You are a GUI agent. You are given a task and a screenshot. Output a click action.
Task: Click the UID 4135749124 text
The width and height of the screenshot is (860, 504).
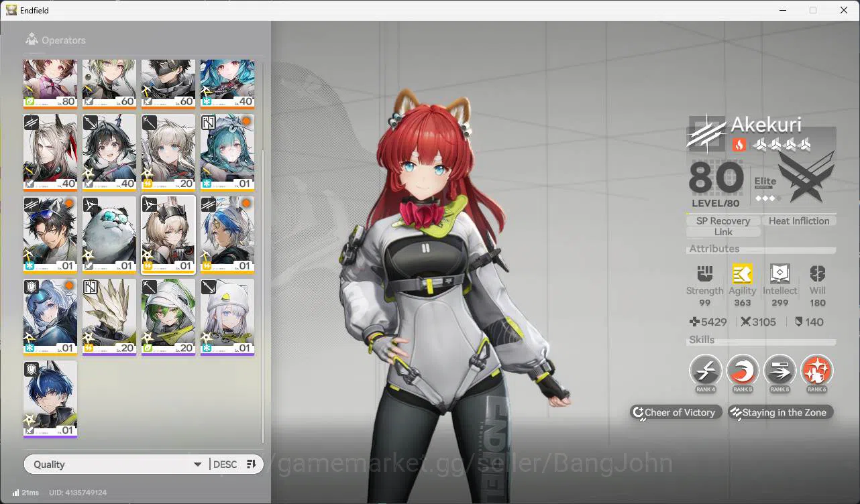[x=77, y=493]
